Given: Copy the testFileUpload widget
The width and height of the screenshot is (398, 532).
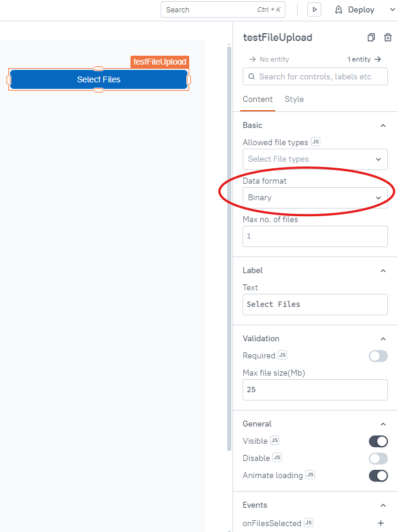Looking at the screenshot, I should coord(371,37).
